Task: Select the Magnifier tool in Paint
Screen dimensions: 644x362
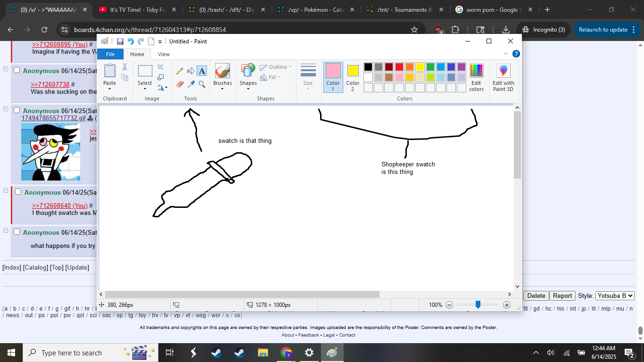Action: pos(202,84)
